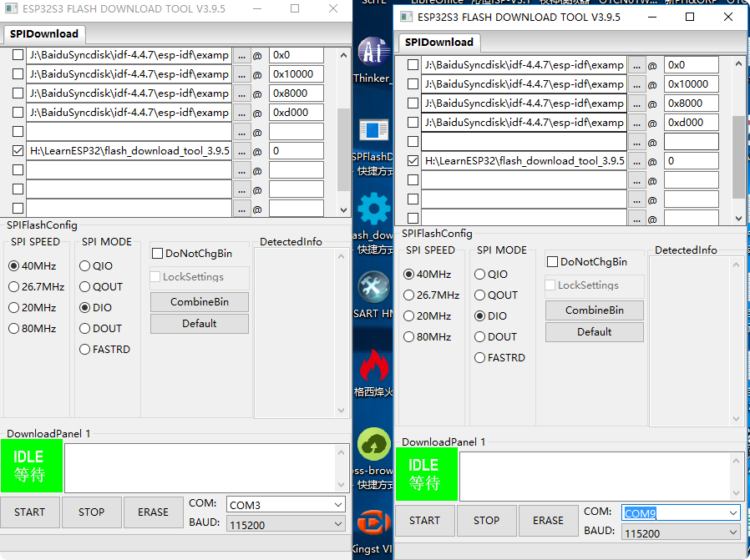Click STOP in the COM3 window
The image size is (750, 560).
pos(91,512)
